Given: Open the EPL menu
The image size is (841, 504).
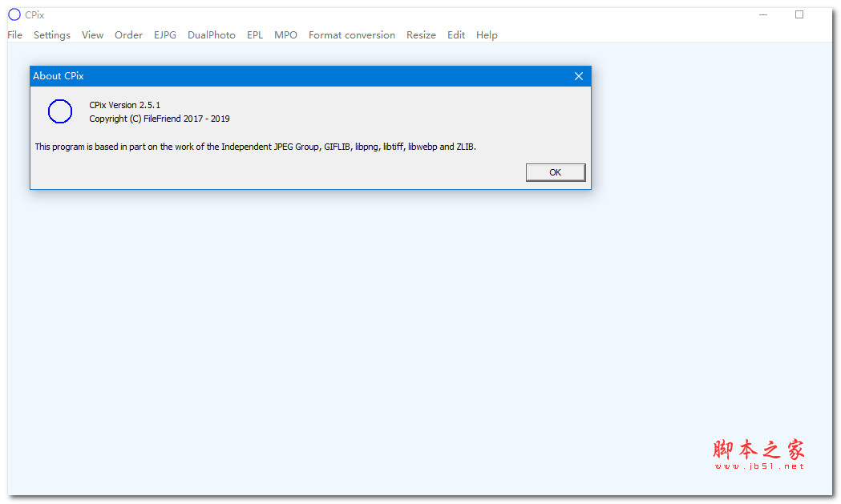Looking at the screenshot, I should 255,34.
